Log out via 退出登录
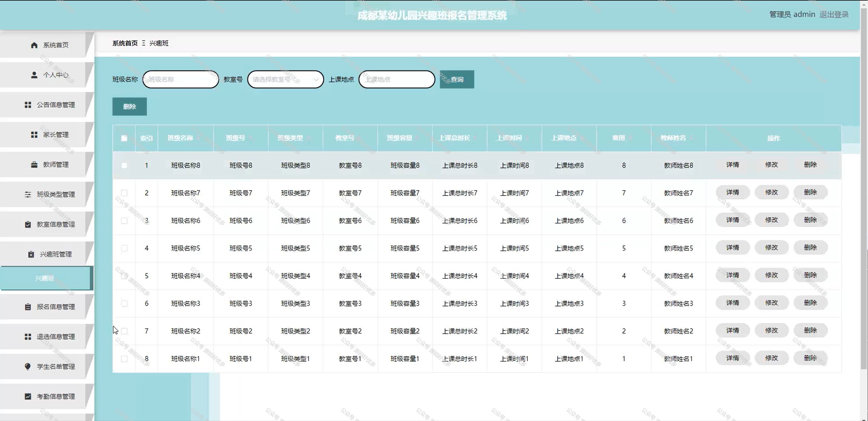Image resolution: width=868 pixels, height=421 pixels. (x=834, y=14)
